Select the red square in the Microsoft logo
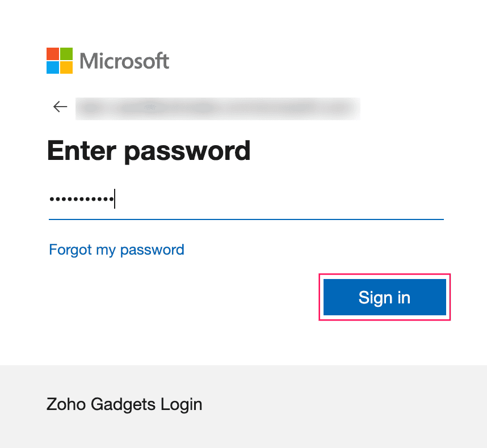Image resolution: width=487 pixels, height=448 pixels. [53, 53]
